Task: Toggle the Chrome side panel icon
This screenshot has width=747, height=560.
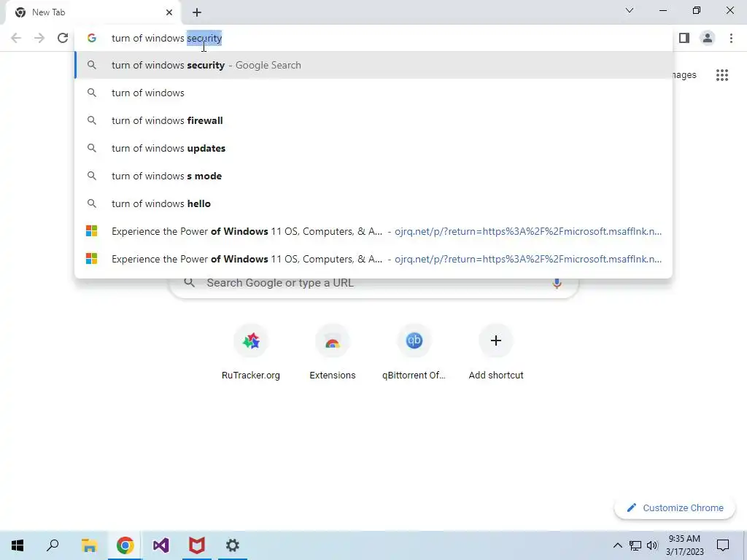Action: click(x=684, y=38)
